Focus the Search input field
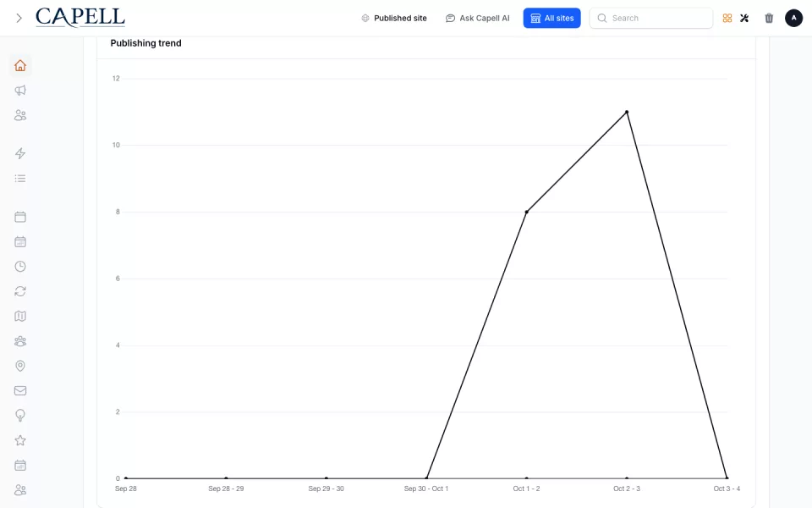The image size is (812, 508). tap(651, 18)
